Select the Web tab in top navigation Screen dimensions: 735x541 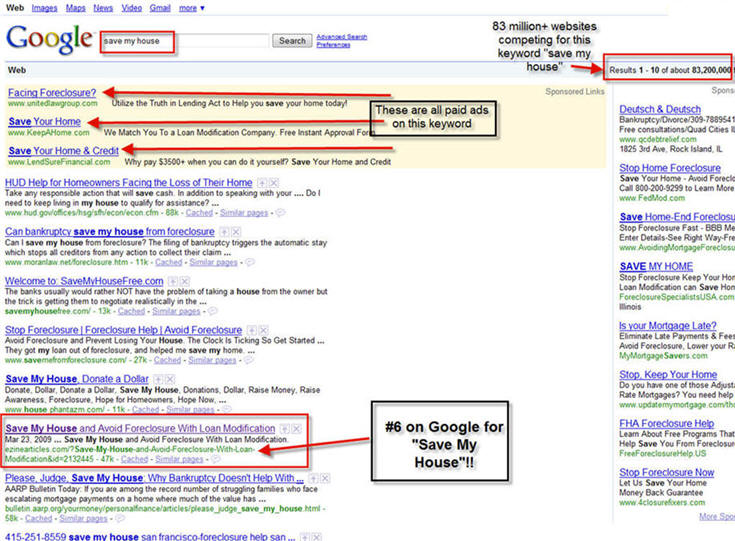15,8
